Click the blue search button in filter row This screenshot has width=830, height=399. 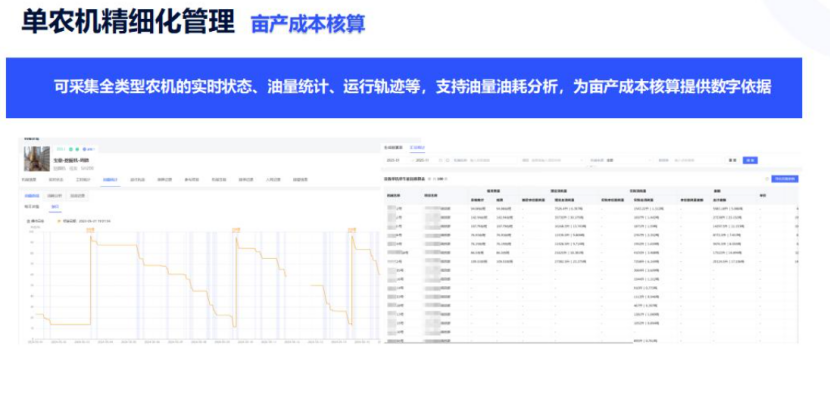[750, 160]
